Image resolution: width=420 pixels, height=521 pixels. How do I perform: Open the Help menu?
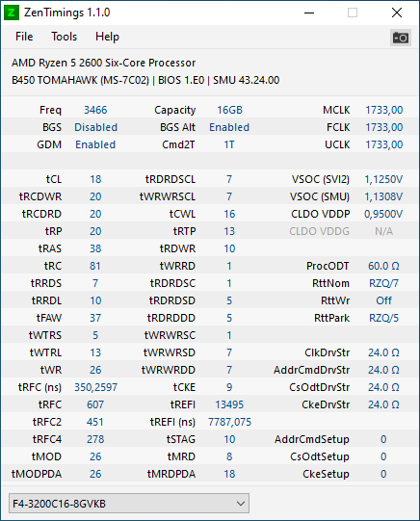(107, 37)
